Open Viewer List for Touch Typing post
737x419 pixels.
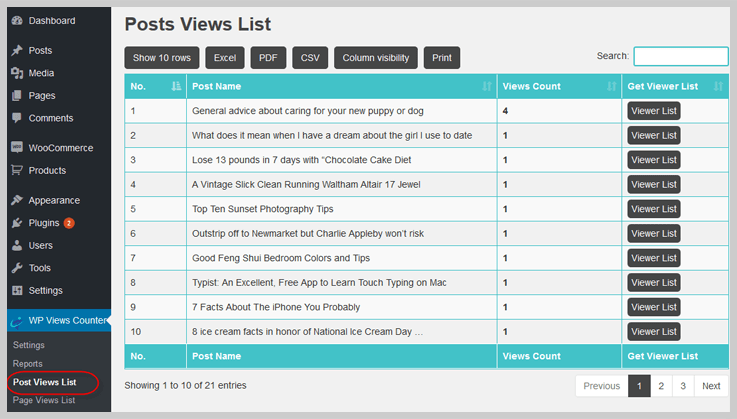pos(654,283)
